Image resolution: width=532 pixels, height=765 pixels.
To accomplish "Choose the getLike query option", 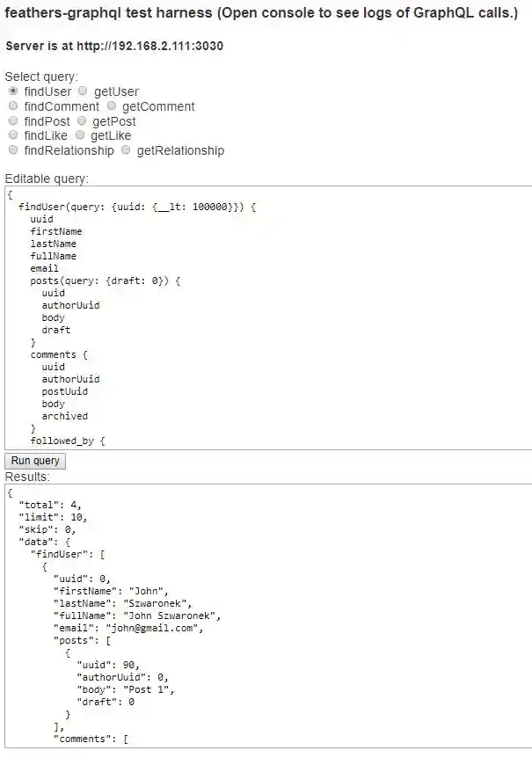I will (80, 135).
